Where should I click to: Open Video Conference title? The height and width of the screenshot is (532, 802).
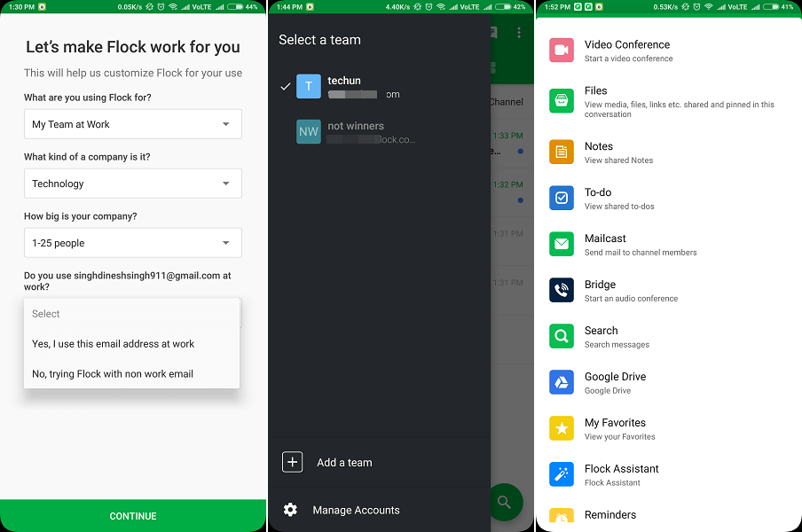627,44
